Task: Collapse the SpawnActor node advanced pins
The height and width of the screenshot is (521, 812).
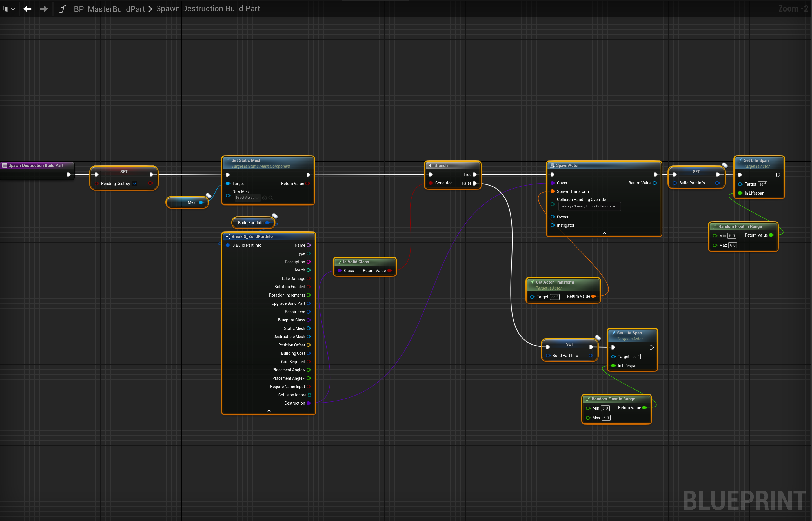Action: pos(604,233)
